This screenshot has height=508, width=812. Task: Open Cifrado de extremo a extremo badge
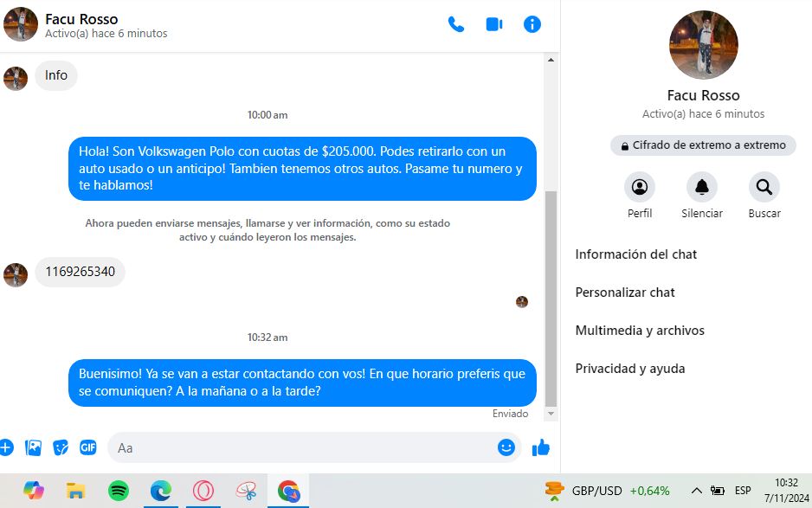703,145
